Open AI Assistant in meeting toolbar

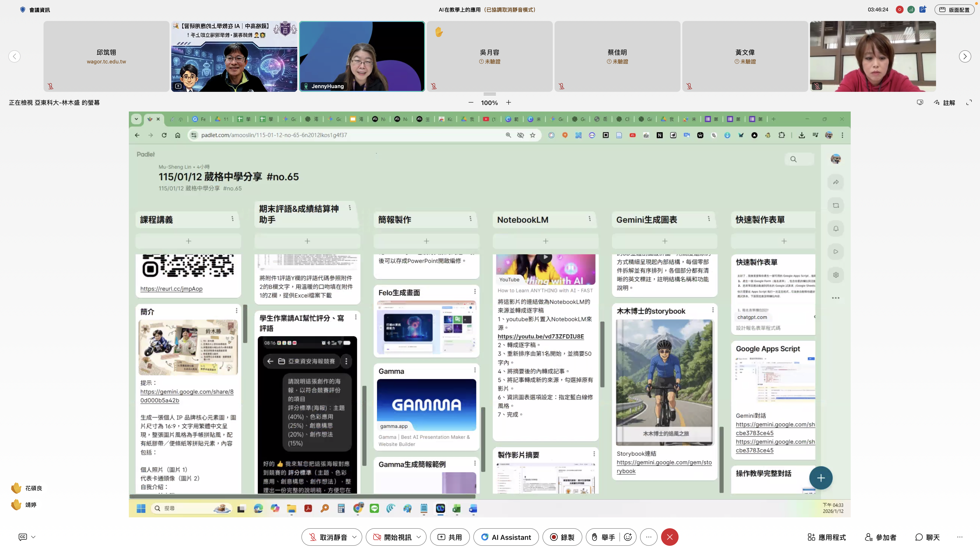pos(506,537)
